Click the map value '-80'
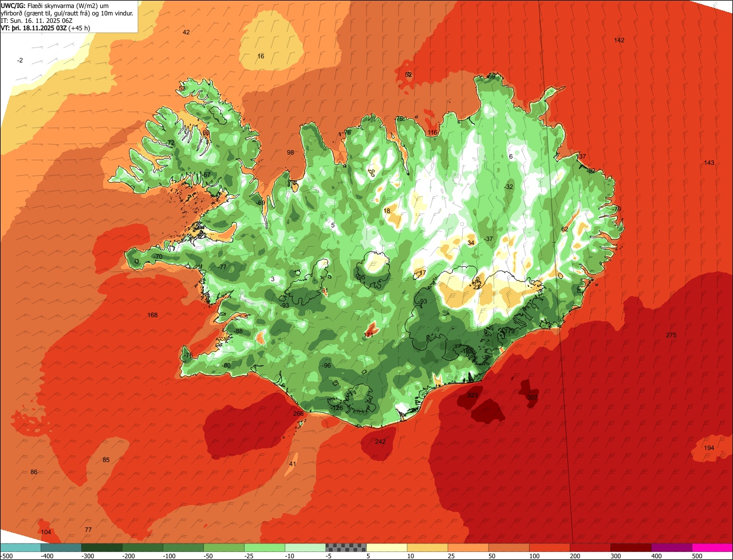This screenshot has width=733, height=560. click(226, 365)
